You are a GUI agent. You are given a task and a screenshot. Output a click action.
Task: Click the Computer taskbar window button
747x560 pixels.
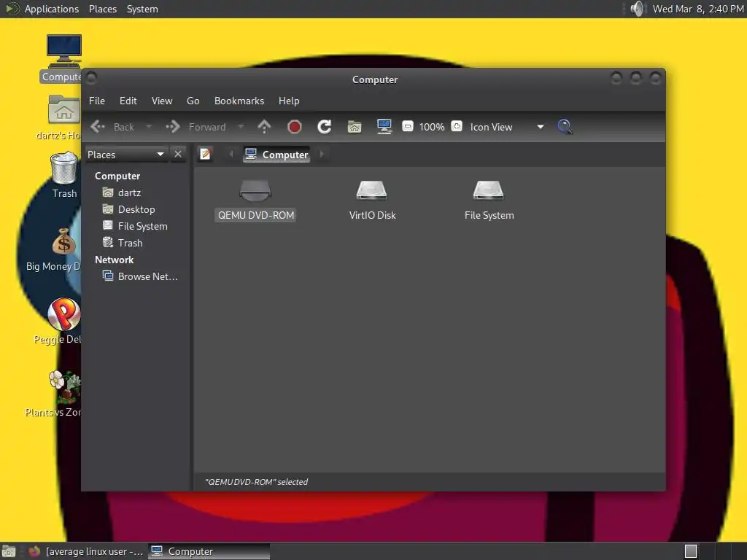point(209,551)
